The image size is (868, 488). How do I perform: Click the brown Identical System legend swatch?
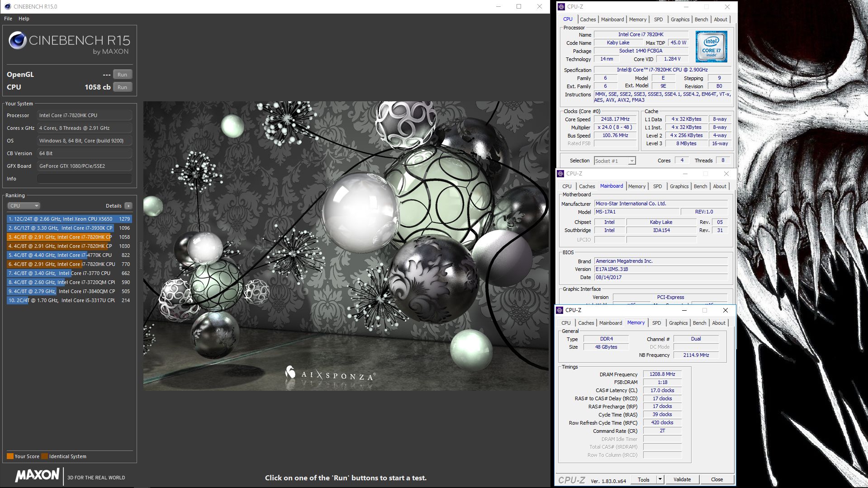coord(44,456)
